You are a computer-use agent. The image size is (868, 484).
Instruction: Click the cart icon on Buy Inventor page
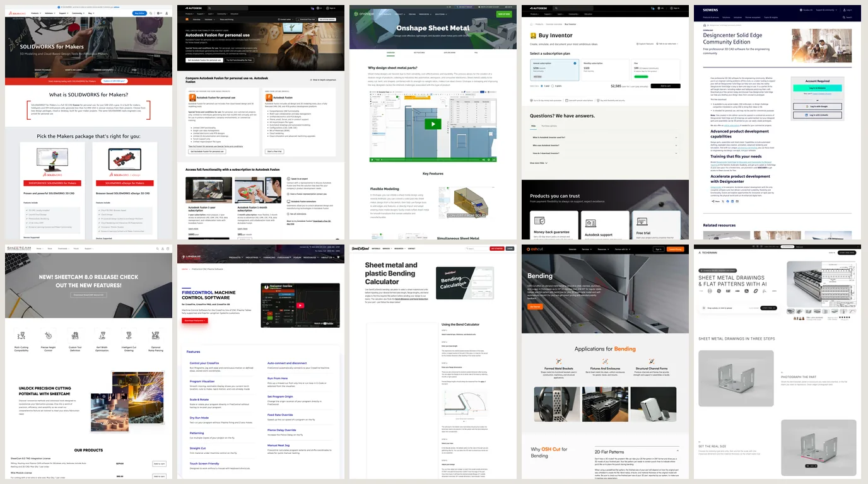[x=652, y=8]
